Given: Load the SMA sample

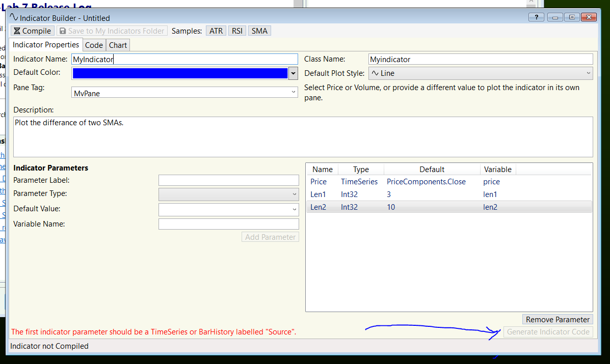Looking at the screenshot, I should pyautogui.click(x=259, y=31).
